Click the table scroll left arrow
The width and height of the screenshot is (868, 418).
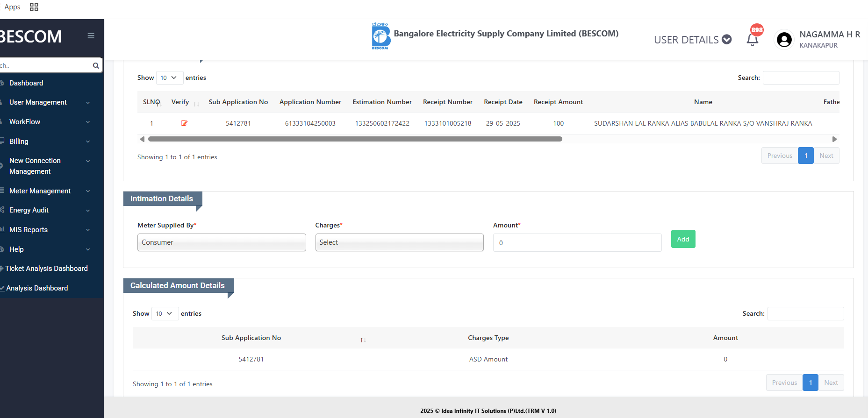[142, 139]
